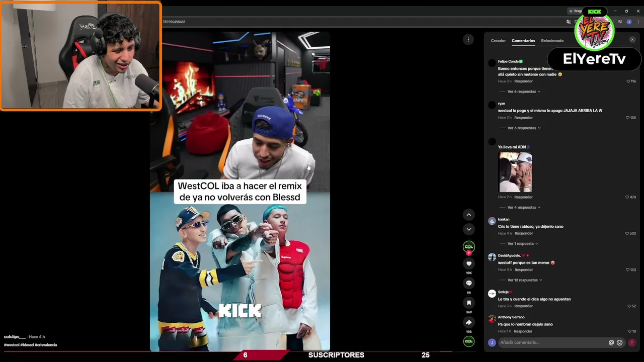Open comments with the speech bubble icon
Image resolution: width=644 pixels, height=362 pixels.
click(469, 283)
